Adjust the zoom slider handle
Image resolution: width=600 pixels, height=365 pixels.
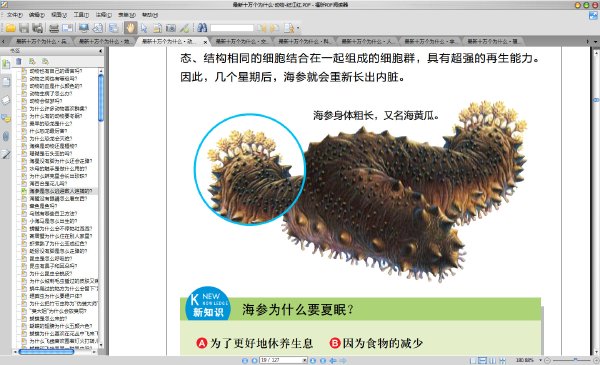click(575, 360)
